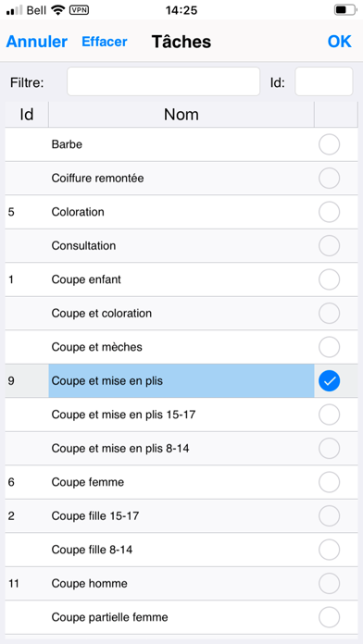This screenshot has width=363, height=644.
Task: Focus the Id input field
Action: [324, 81]
